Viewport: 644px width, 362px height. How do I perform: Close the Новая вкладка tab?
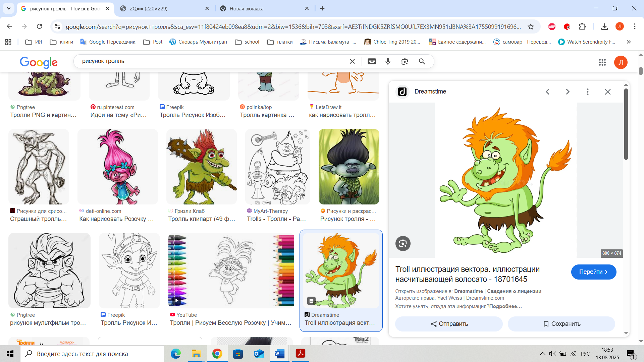[x=307, y=8]
